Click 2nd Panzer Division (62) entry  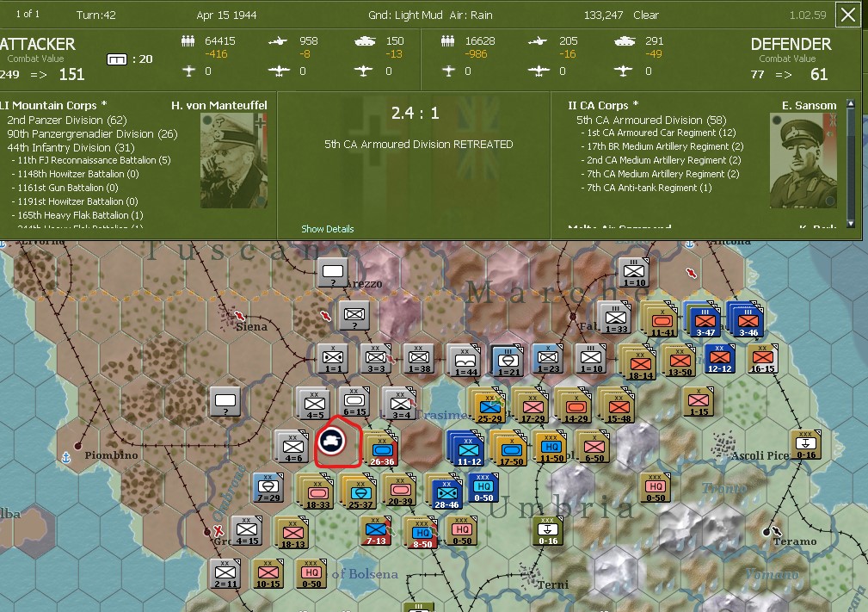67,121
